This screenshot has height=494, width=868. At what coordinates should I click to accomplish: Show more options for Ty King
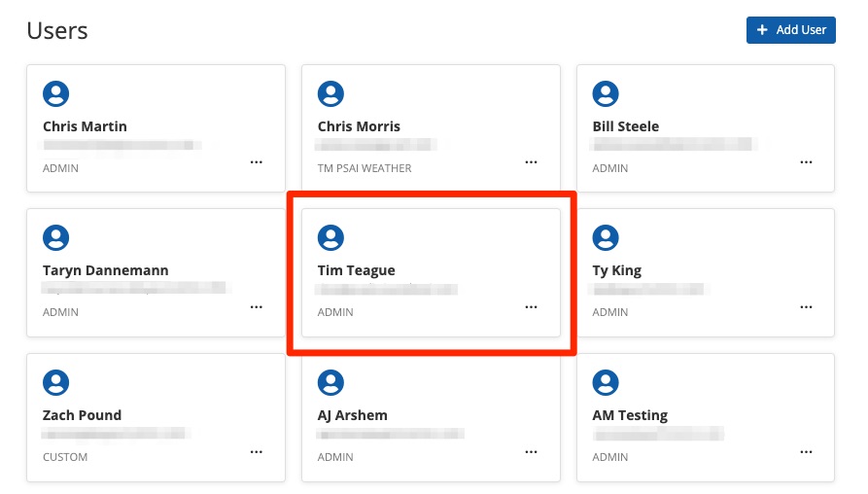tap(806, 306)
